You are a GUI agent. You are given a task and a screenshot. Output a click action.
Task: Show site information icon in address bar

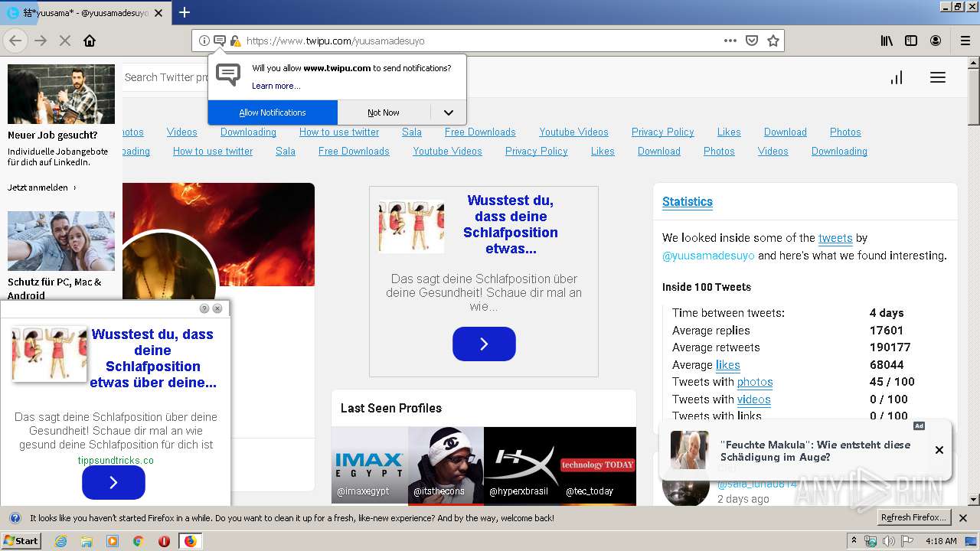(204, 41)
